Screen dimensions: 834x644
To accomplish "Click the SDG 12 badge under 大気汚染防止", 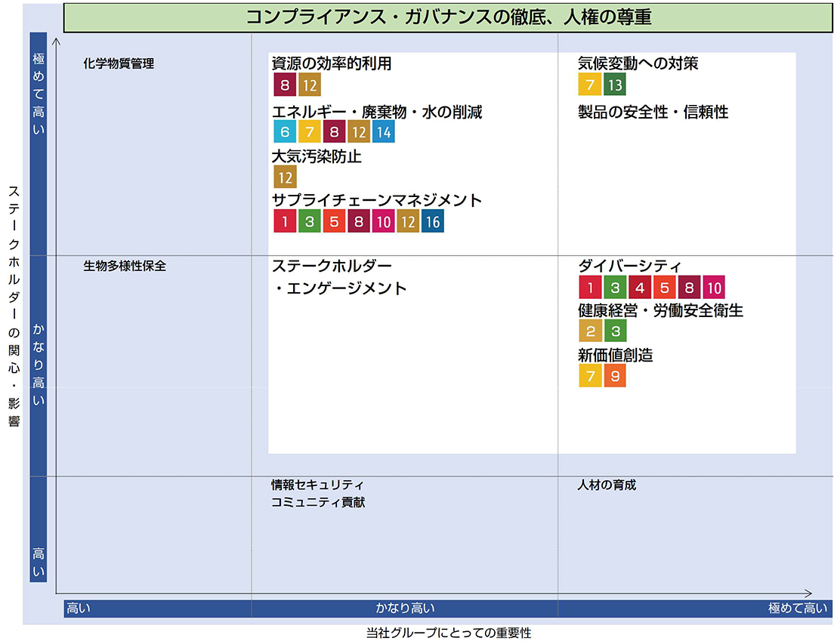I will (285, 177).
